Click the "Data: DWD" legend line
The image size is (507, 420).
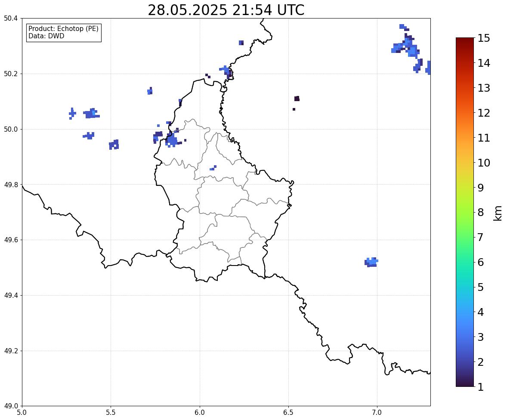click(x=46, y=36)
